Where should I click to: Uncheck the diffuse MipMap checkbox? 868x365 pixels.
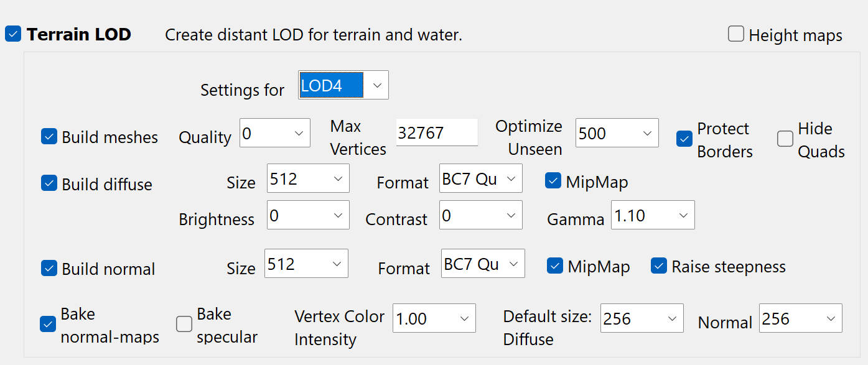553,181
